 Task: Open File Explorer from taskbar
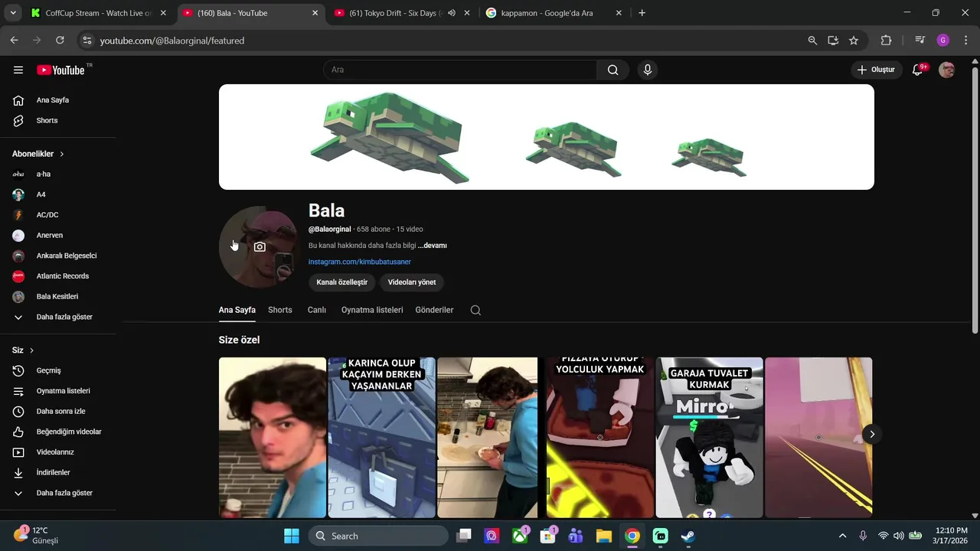coord(603,536)
